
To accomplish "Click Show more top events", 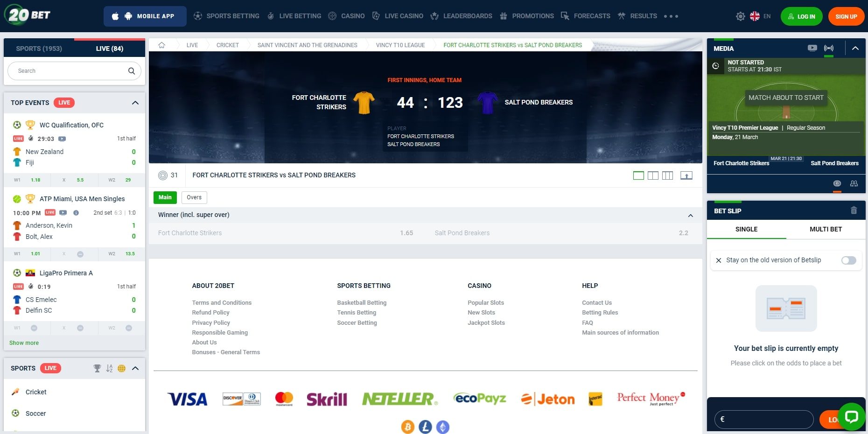I will tap(24, 343).
